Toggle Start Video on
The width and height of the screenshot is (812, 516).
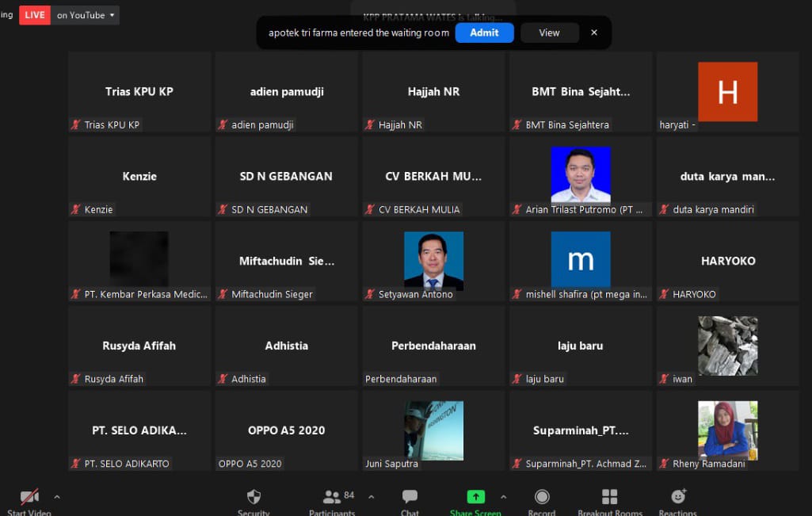29,498
